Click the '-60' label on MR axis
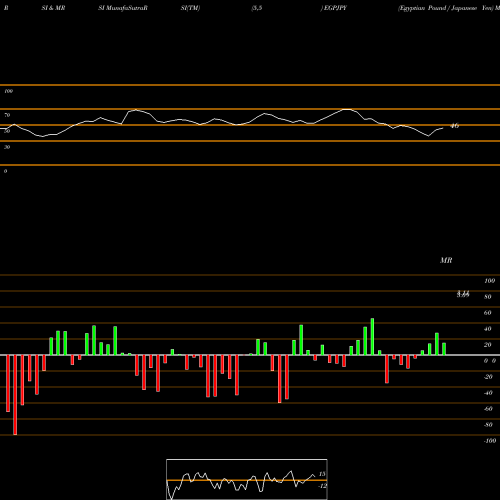 point(488,409)
